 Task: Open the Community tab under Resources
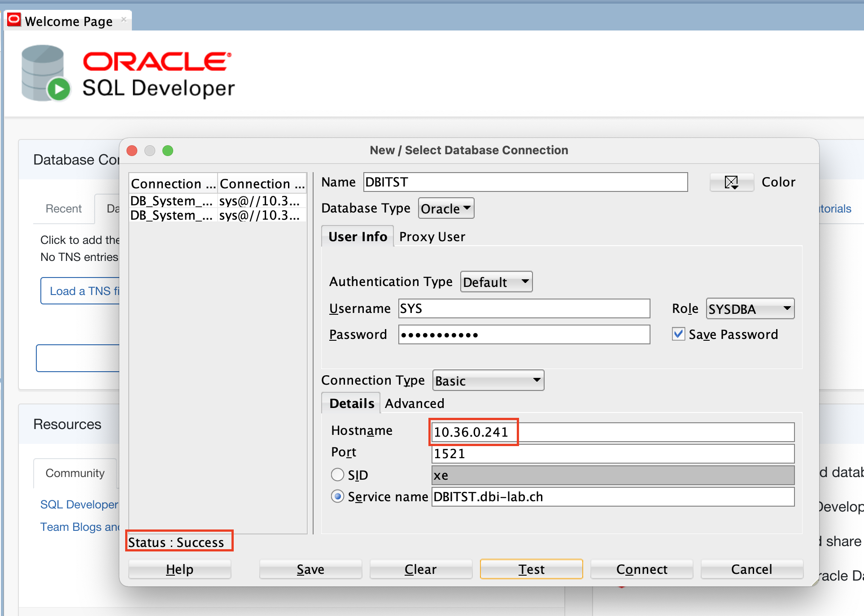click(x=75, y=473)
